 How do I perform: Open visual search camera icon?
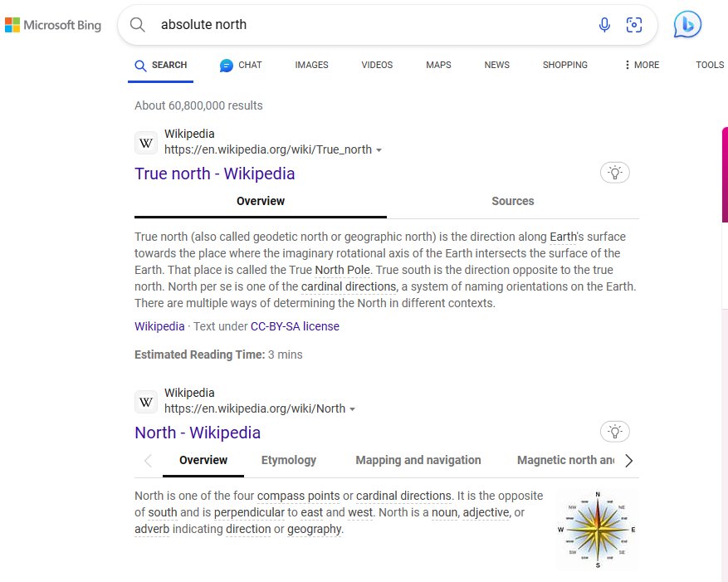tap(634, 25)
